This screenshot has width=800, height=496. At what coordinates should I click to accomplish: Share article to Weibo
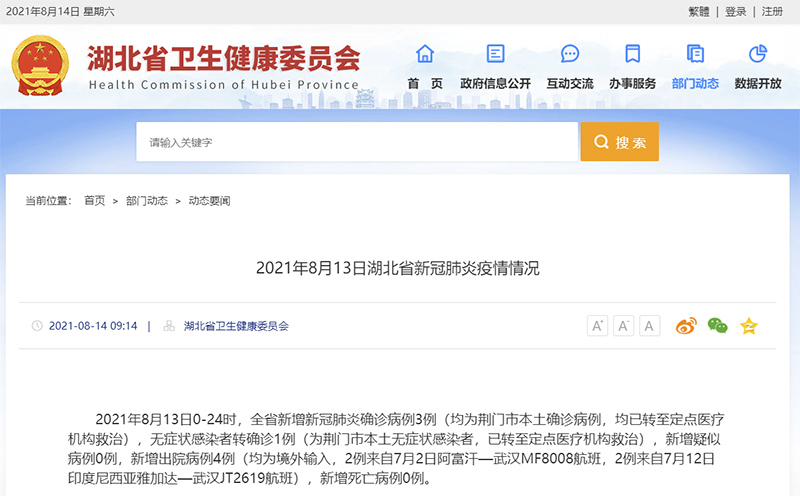[x=686, y=326]
